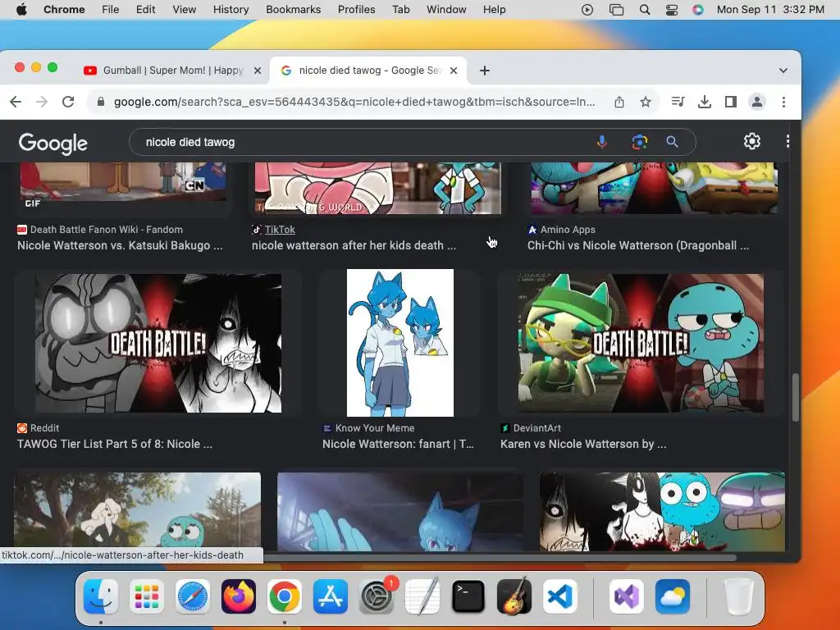Expand the tab search chevron
Screen dimensions: 840x630
783,71
